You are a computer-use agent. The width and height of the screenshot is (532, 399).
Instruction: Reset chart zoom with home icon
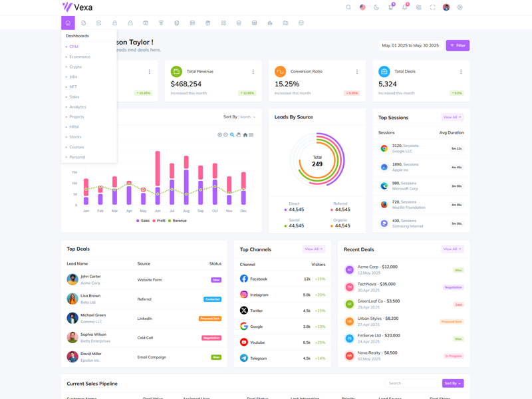pyautogui.click(x=245, y=135)
